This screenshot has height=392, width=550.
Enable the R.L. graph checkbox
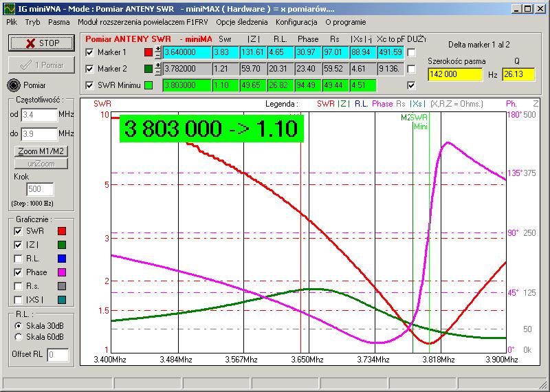[18, 259]
